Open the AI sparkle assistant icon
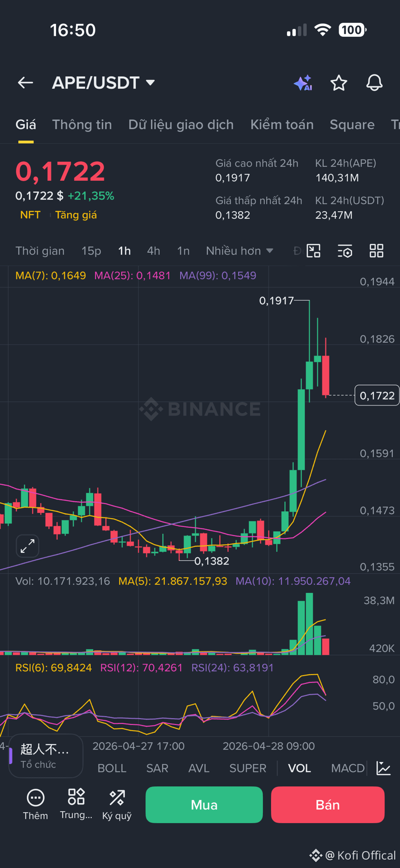400x868 pixels. click(303, 83)
